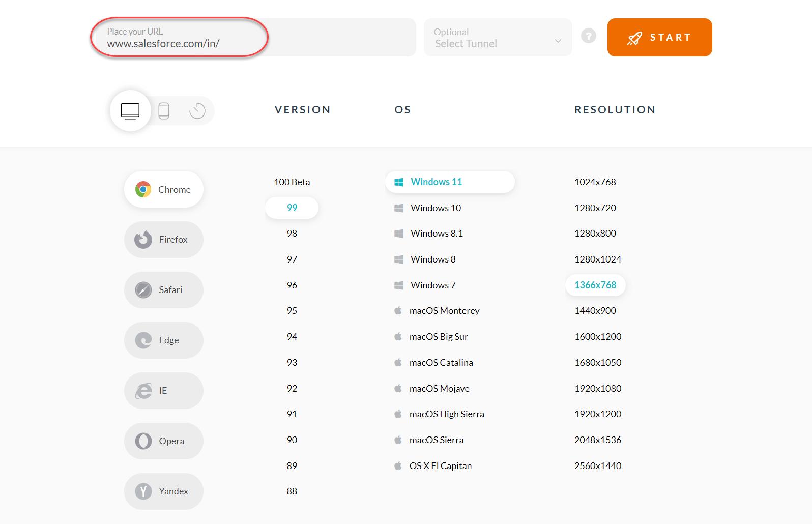
Task: Choose the 1920x1080 resolution
Action: [x=598, y=389]
